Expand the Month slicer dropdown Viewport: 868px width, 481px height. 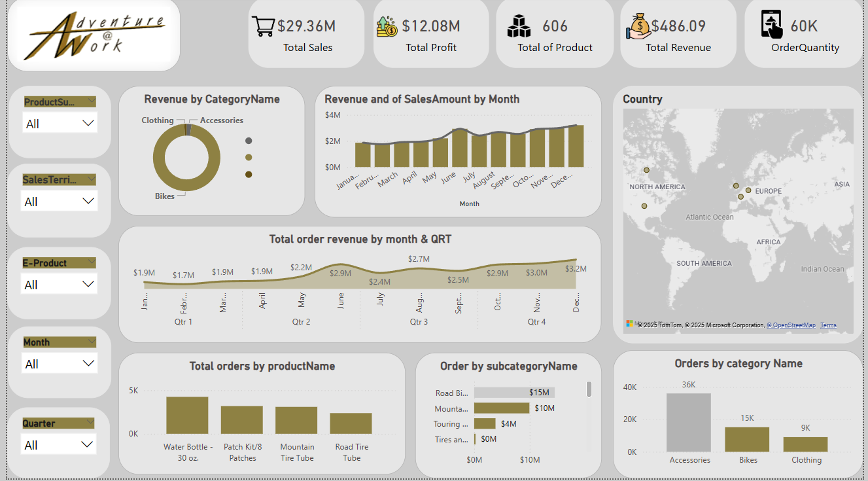coord(88,364)
